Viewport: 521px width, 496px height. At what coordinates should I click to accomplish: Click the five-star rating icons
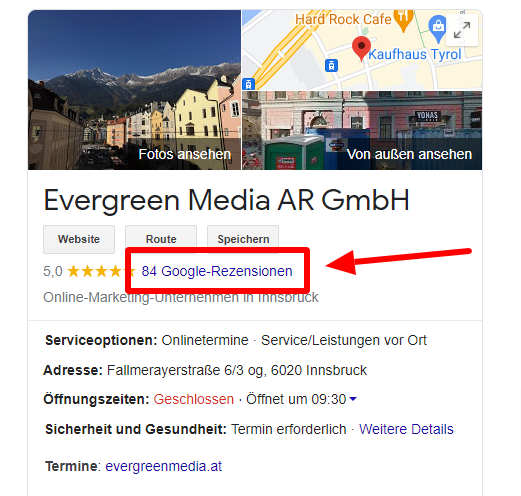click(102, 271)
